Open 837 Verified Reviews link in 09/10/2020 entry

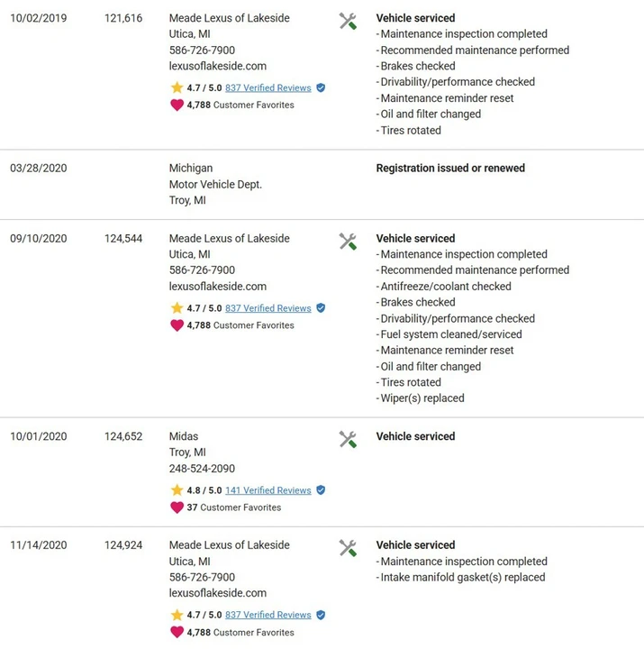click(x=268, y=308)
